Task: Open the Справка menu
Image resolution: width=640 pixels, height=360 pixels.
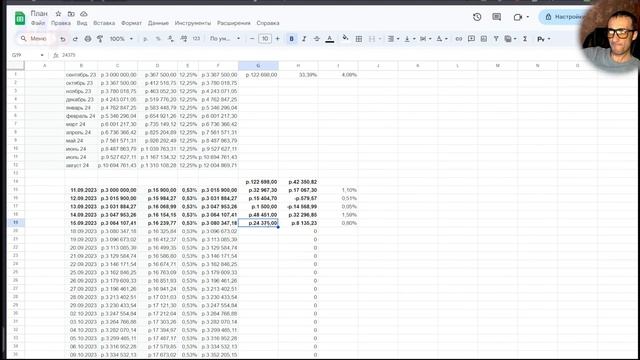Action: 268,23
